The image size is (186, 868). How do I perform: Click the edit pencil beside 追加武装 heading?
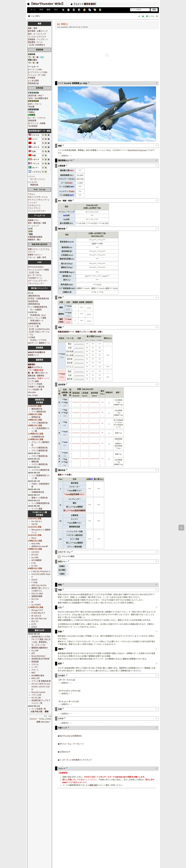pyautogui.click(x=66, y=384)
